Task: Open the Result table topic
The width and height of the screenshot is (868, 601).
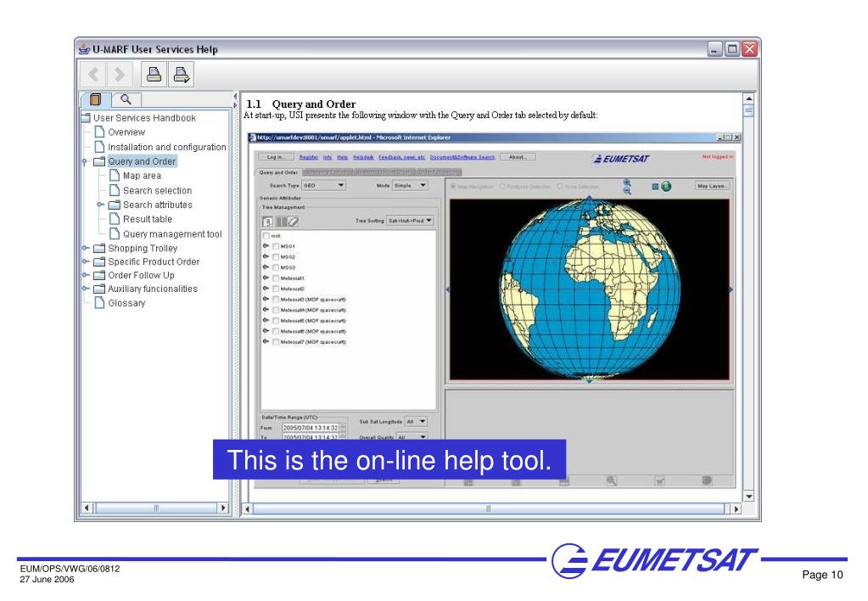Action: [x=148, y=219]
